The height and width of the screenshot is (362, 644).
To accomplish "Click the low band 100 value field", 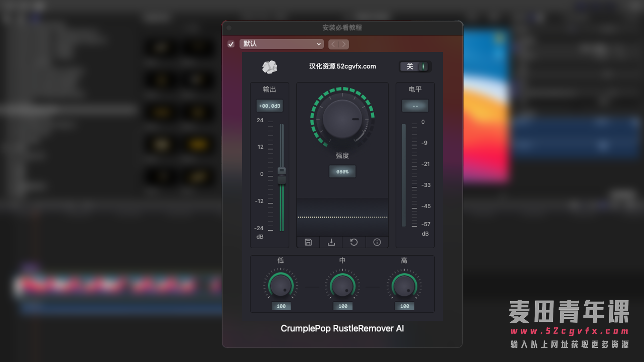I will coord(281,306).
